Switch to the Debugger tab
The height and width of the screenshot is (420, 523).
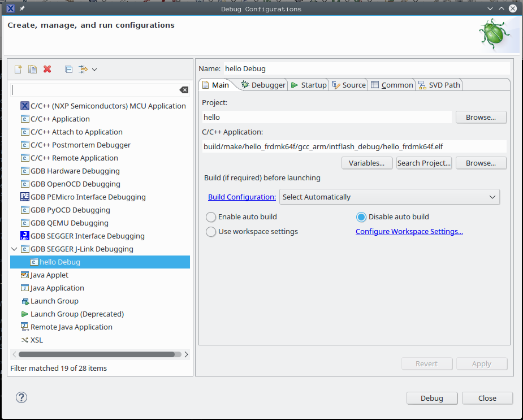pyautogui.click(x=263, y=85)
